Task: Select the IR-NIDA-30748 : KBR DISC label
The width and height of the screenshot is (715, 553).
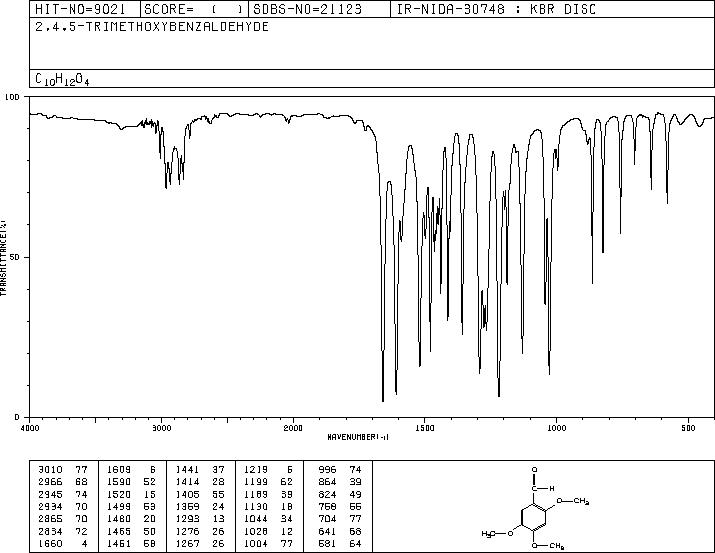Action: click(x=497, y=9)
